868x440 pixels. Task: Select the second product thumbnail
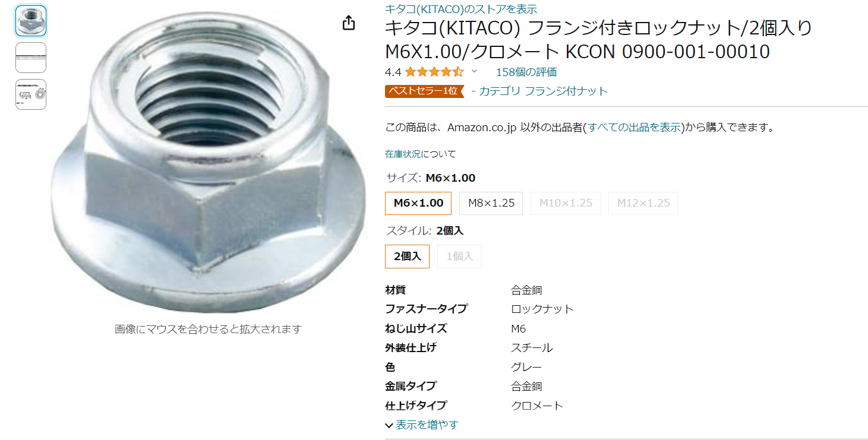(x=31, y=58)
